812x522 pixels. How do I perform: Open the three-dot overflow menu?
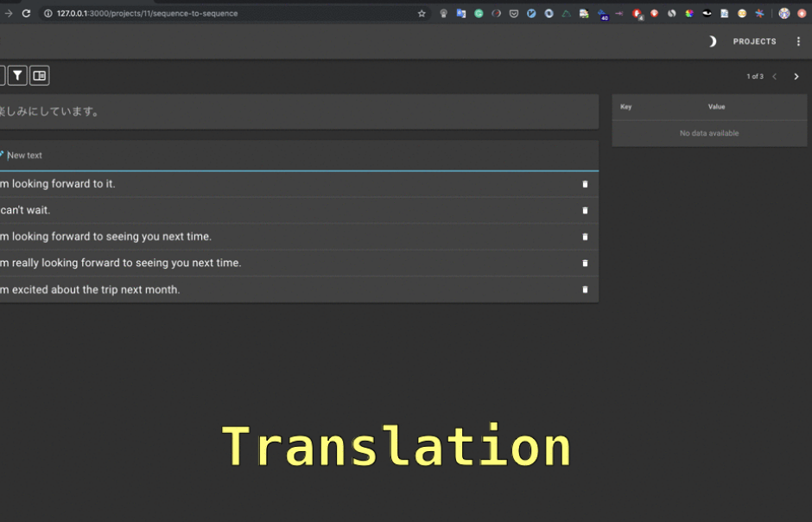click(798, 41)
